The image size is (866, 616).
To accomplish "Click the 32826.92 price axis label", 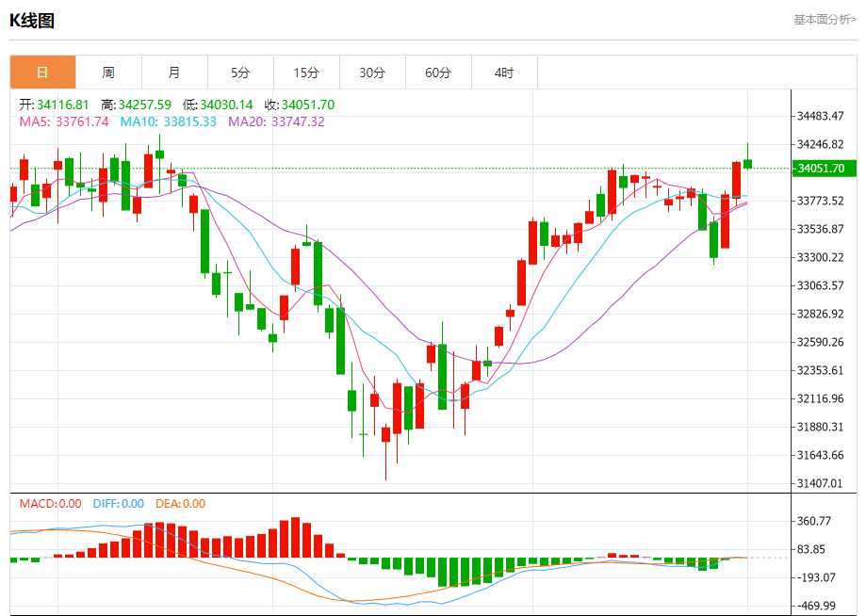I will [x=820, y=314].
